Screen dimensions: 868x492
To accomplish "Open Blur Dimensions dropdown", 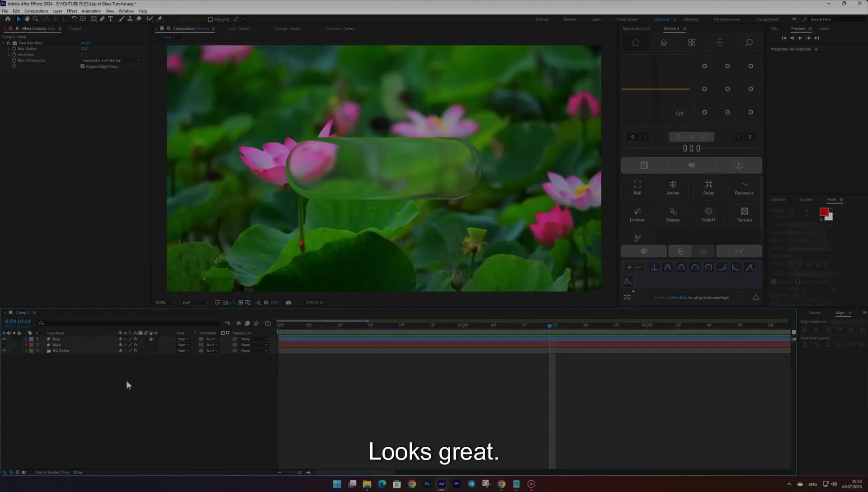I will tap(111, 60).
